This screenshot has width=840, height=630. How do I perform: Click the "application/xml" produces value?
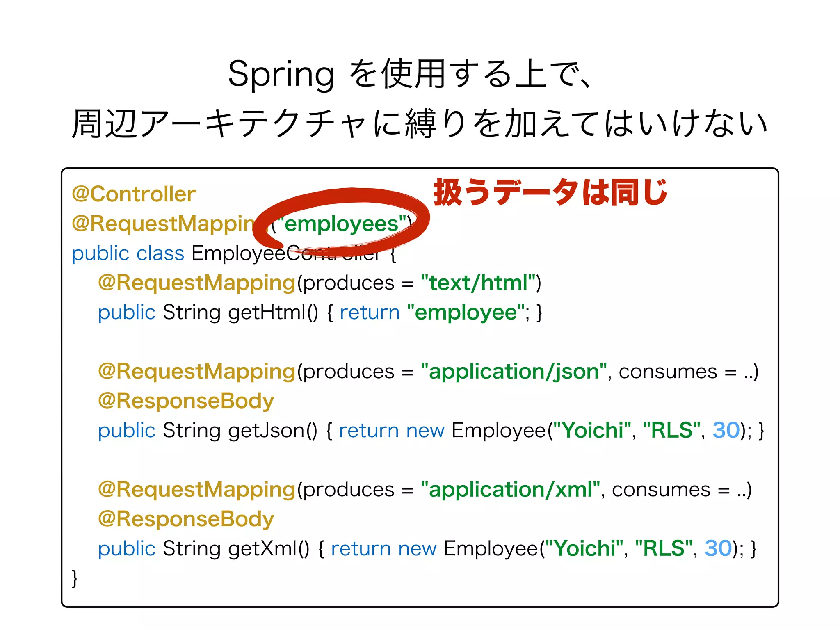click(511, 490)
